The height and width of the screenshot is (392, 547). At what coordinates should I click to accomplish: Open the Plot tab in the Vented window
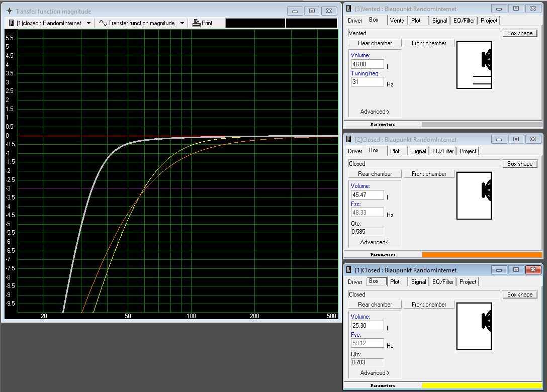tap(416, 21)
